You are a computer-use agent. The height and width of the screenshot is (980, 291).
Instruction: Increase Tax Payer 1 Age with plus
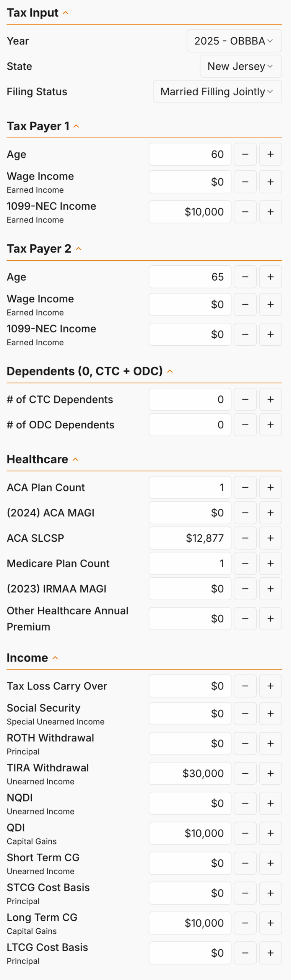point(270,154)
